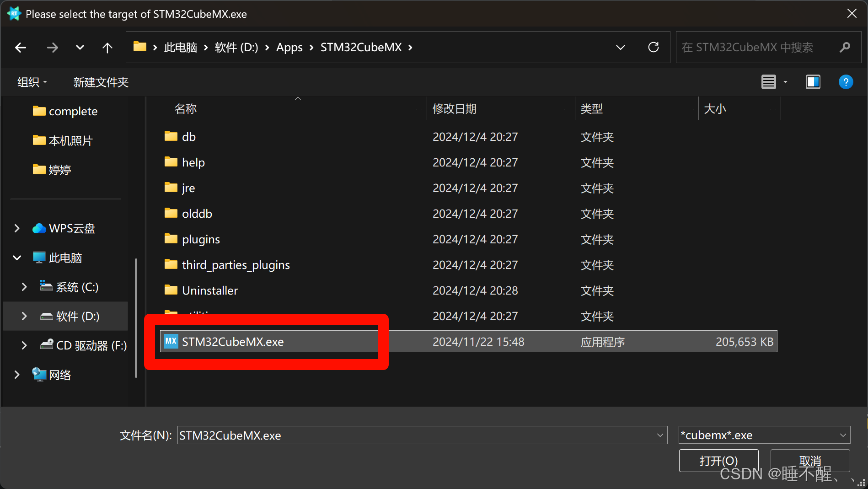This screenshot has height=489, width=868.
Task: Open view options dropdown arrow
Action: [785, 82]
